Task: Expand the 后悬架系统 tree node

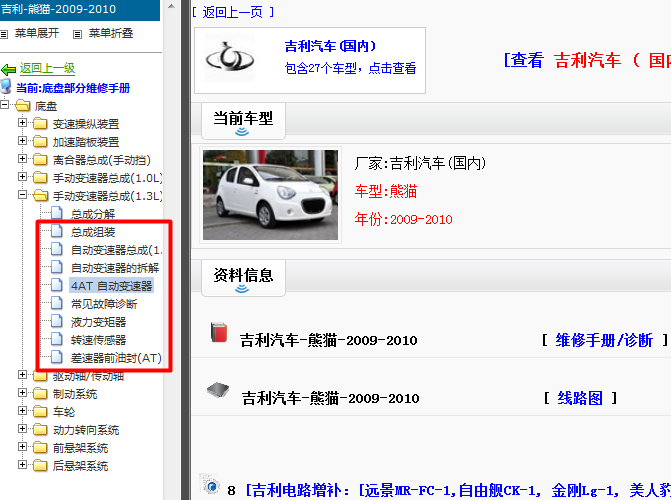Action: point(22,464)
